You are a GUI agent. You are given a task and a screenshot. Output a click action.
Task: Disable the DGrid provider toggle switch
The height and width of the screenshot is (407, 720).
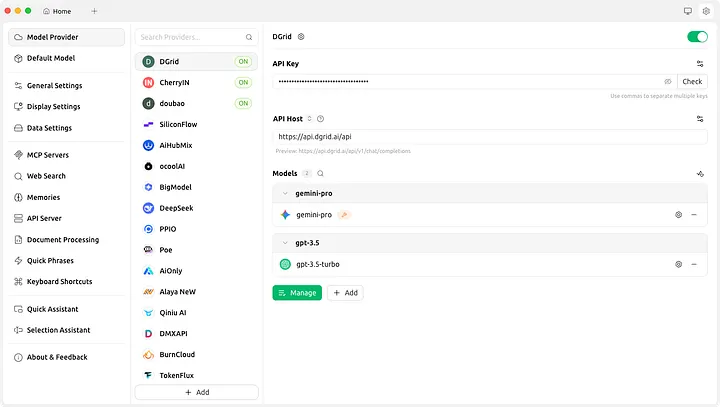coord(696,37)
